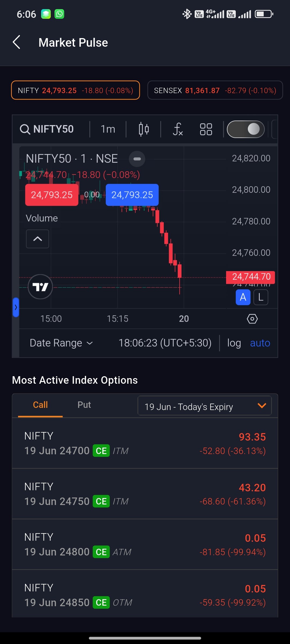The height and width of the screenshot is (644, 290).
Task: Toggle the log scale option
Action: [x=234, y=343]
